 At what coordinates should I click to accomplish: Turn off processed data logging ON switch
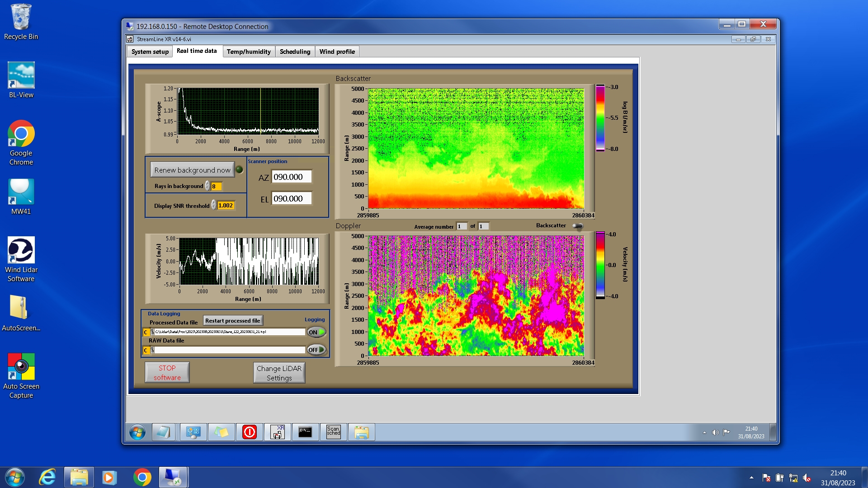[316, 332]
